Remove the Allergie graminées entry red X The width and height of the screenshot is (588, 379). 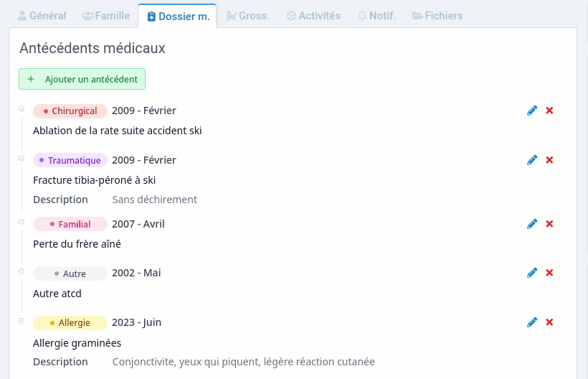[x=549, y=322]
